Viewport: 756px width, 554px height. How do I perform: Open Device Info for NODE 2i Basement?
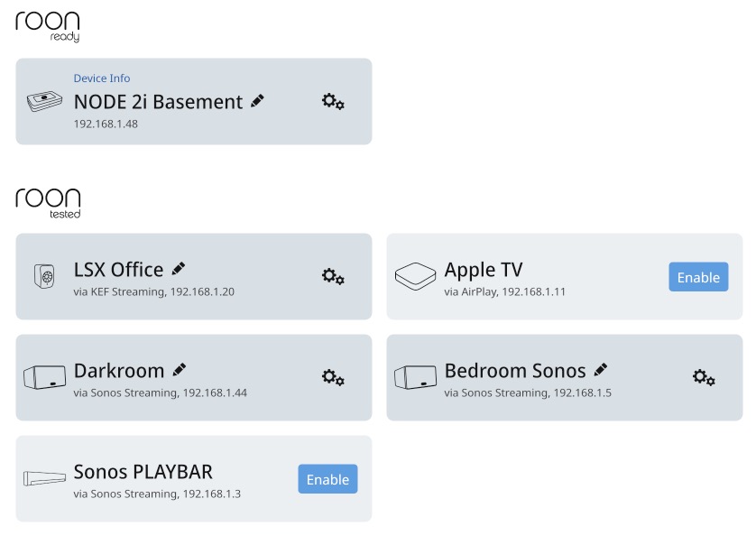(102, 78)
